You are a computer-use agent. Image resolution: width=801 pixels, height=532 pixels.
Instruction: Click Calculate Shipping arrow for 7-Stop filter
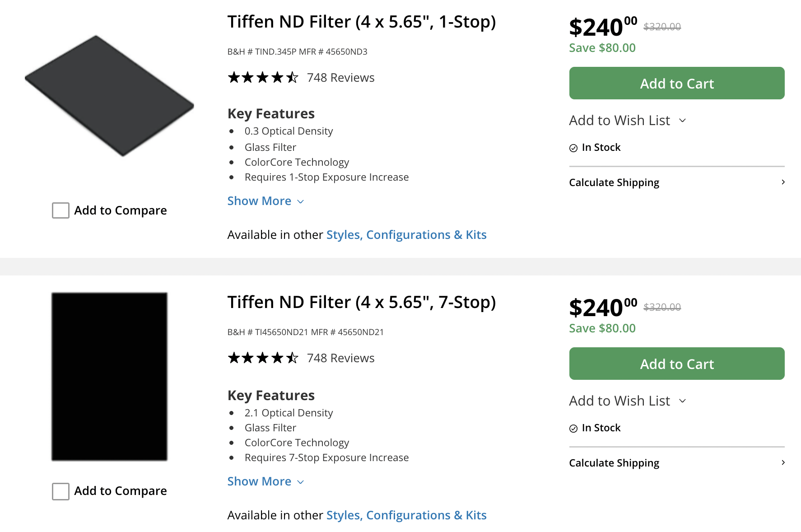click(x=783, y=462)
